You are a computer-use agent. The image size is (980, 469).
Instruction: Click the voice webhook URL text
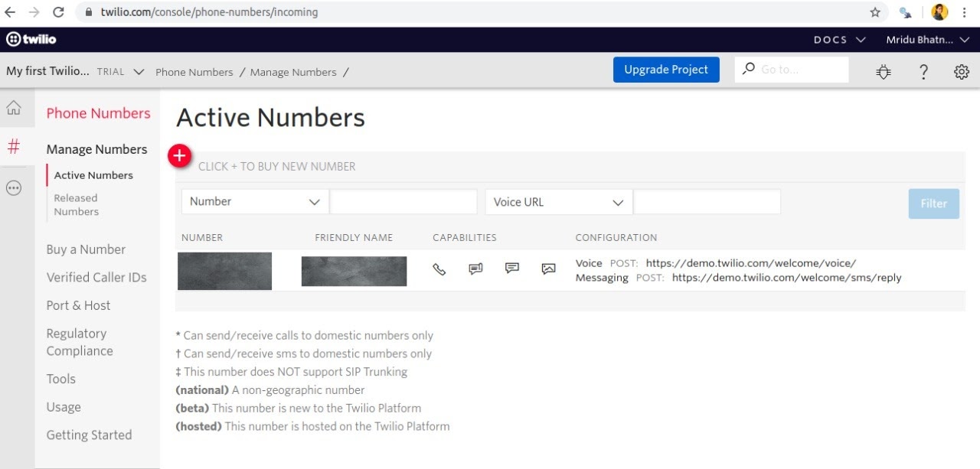(x=751, y=262)
